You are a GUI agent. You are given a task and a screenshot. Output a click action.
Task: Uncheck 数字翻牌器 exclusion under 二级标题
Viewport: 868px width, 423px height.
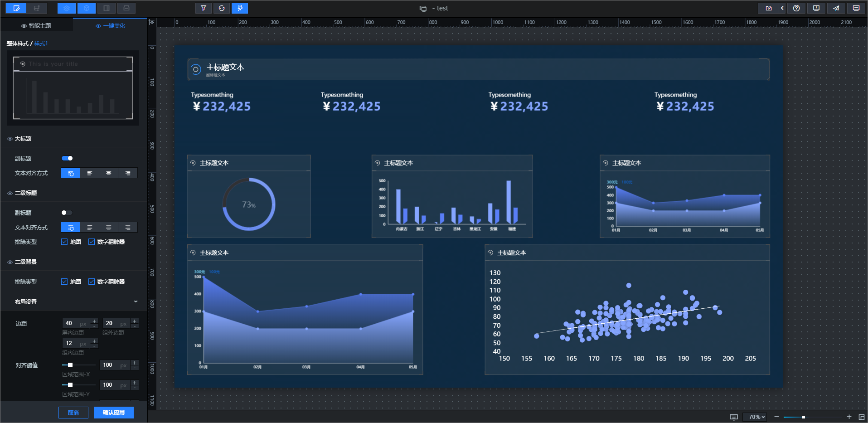click(92, 242)
